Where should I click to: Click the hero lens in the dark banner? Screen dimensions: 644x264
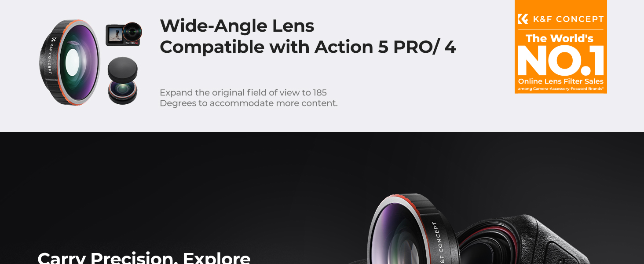click(413, 229)
